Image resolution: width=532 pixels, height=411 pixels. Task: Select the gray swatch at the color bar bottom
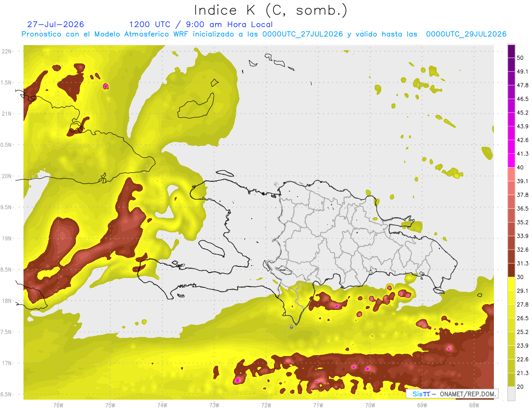511,393
